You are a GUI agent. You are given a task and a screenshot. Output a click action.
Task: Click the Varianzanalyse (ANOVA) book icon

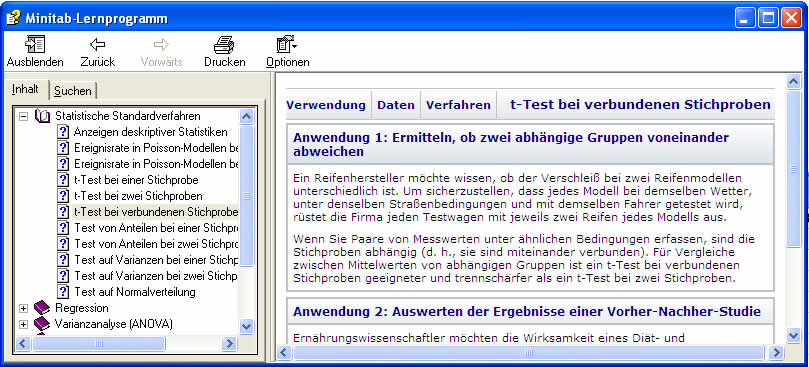[42, 324]
